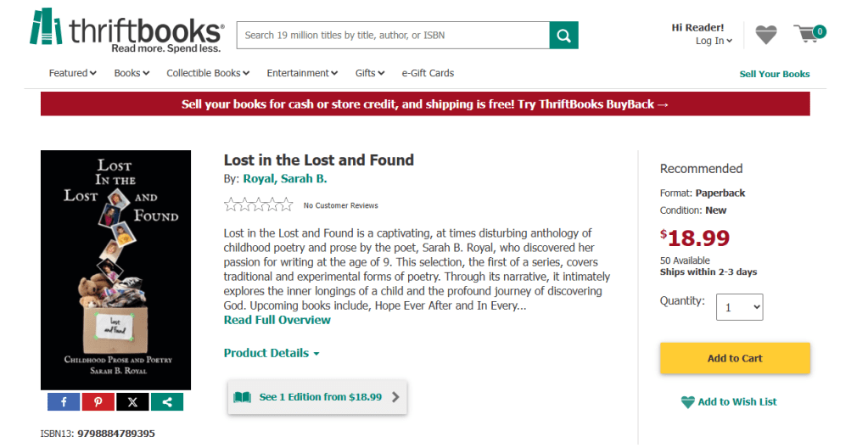Click the magnifying glass search button
The image size is (868, 448).
(563, 36)
